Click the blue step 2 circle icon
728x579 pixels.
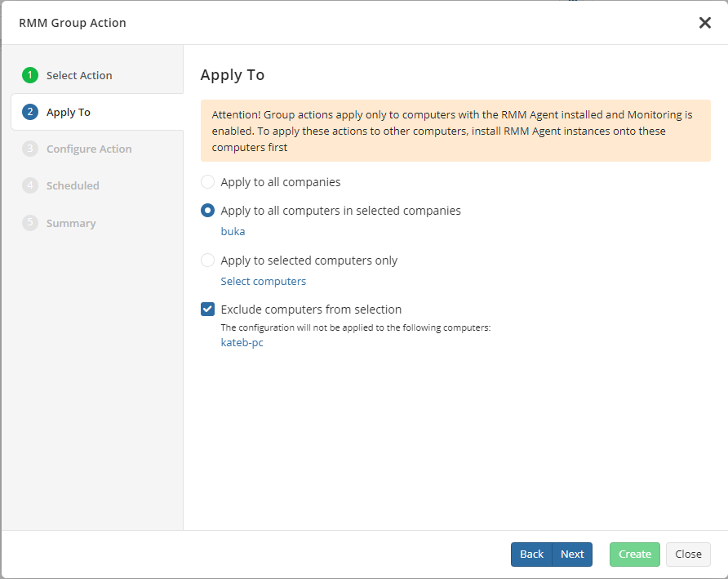pyautogui.click(x=30, y=112)
